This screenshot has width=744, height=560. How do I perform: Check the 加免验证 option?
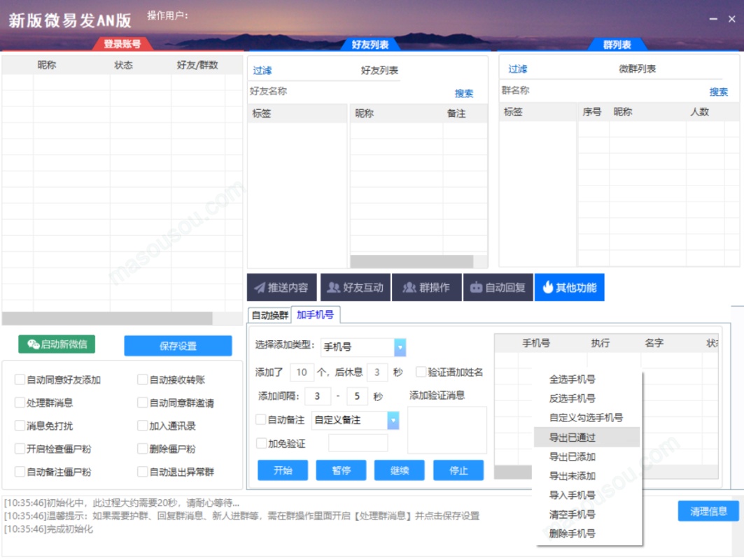261,443
